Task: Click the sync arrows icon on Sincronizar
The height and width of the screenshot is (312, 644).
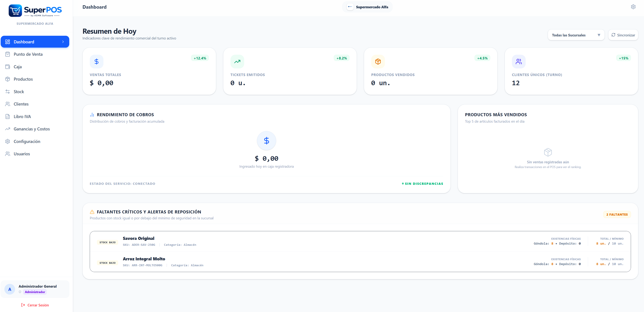Action: [613, 35]
